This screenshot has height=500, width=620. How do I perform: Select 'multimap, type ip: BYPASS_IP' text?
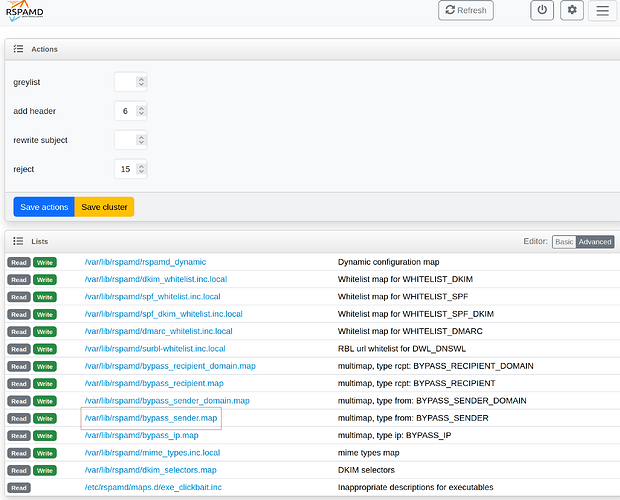point(394,436)
